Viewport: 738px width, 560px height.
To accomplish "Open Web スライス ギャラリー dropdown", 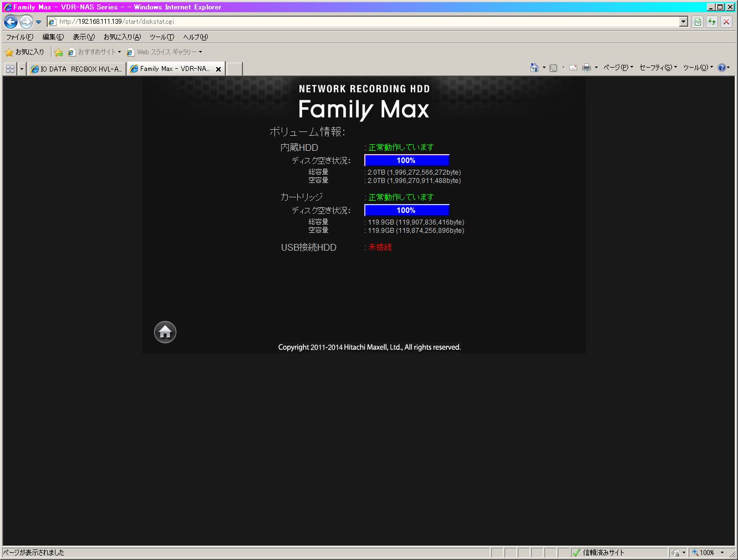I will (164, 52).
